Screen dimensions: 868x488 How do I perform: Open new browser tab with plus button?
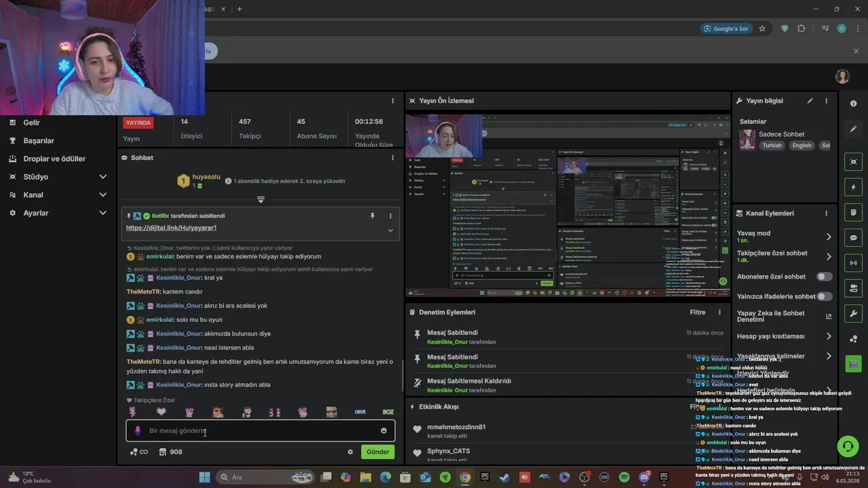(x=239, y=9)
